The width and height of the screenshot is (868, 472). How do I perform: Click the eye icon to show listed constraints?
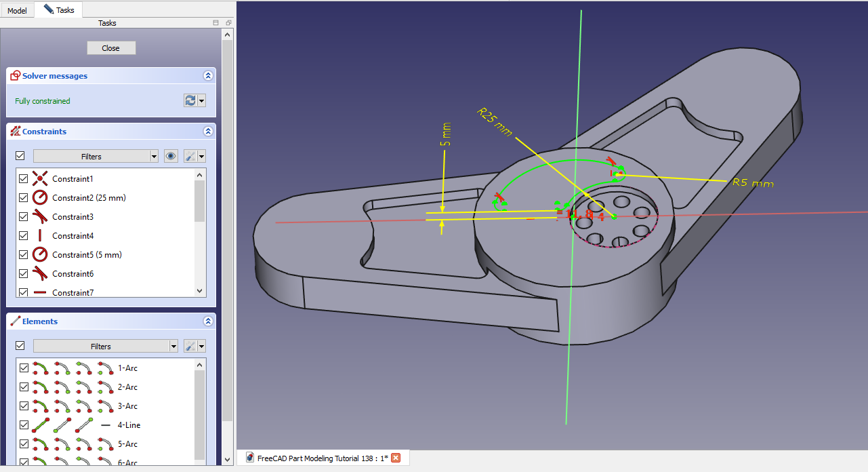171,156
